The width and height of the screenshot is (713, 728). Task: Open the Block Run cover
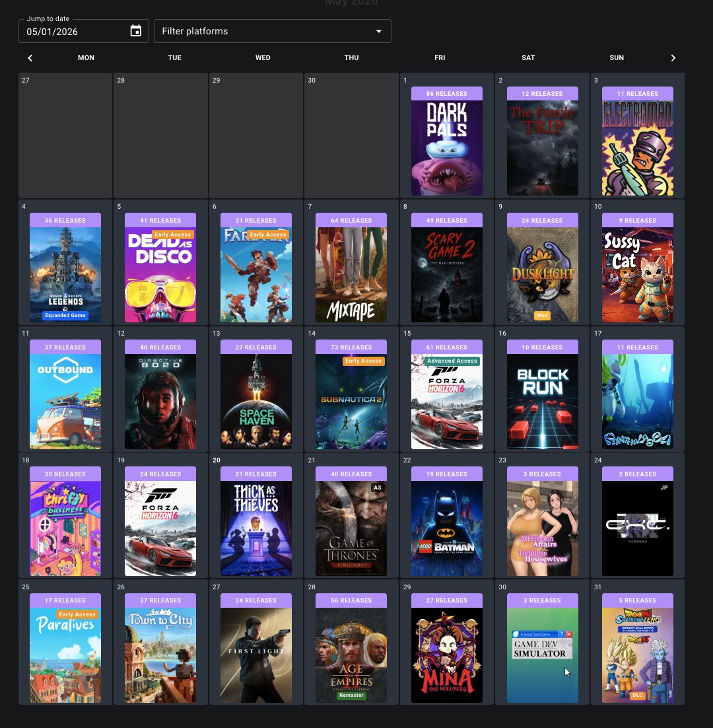tap(542, 401)
